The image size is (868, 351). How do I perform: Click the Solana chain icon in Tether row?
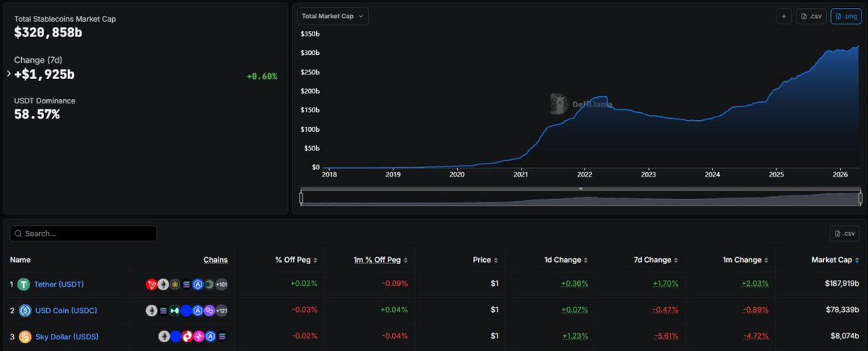point(187,284)
